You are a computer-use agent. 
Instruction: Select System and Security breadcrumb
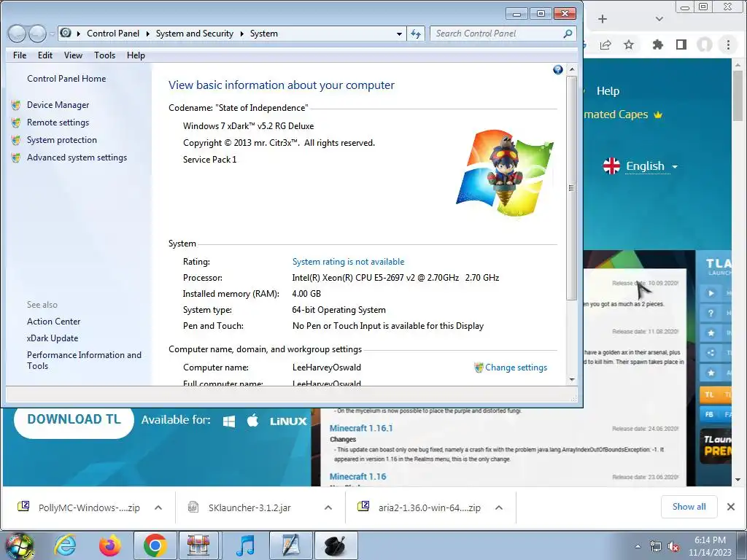click(194, 34)
